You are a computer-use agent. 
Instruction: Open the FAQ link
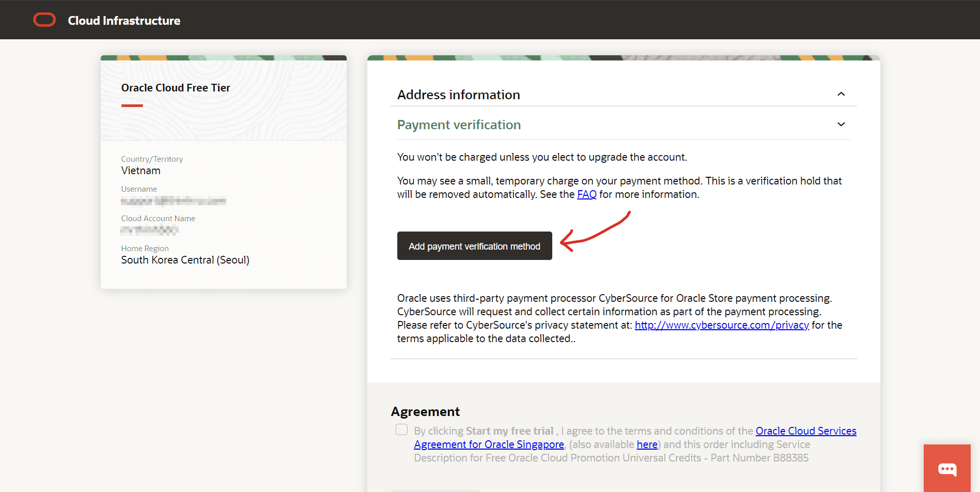[587, 194]
